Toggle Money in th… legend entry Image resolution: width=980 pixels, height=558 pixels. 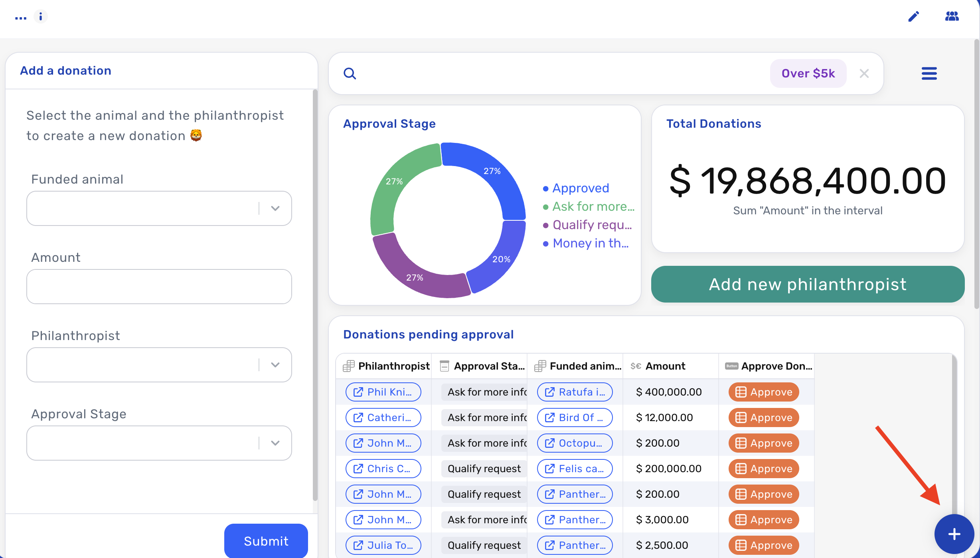coord(586,243)
